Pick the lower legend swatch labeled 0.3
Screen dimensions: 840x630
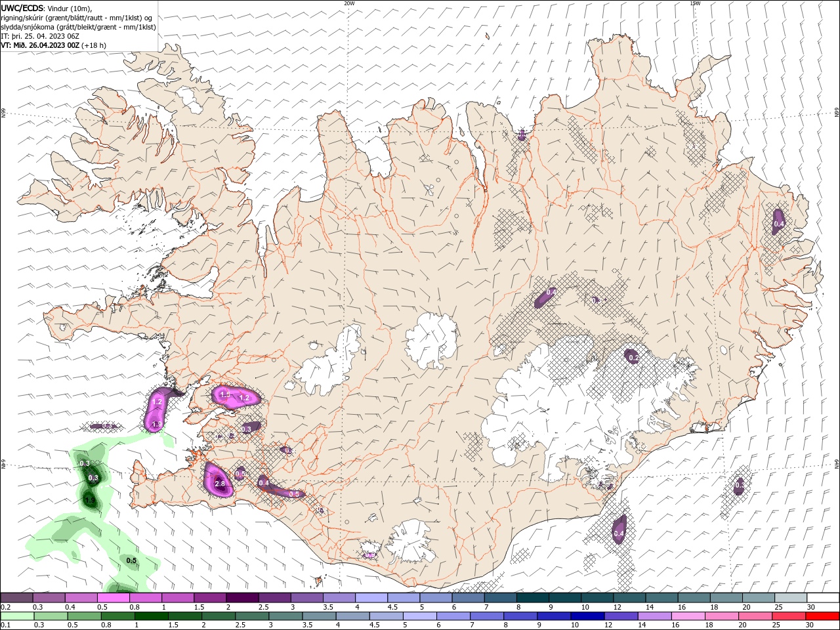[51, 616]
